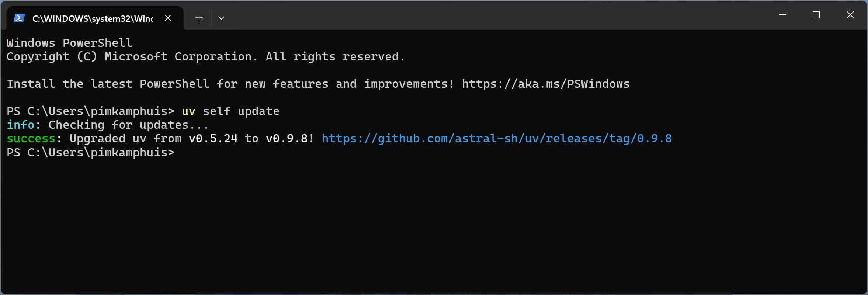
Task: Click the "self update" command arguments
Action: [241, 111]
